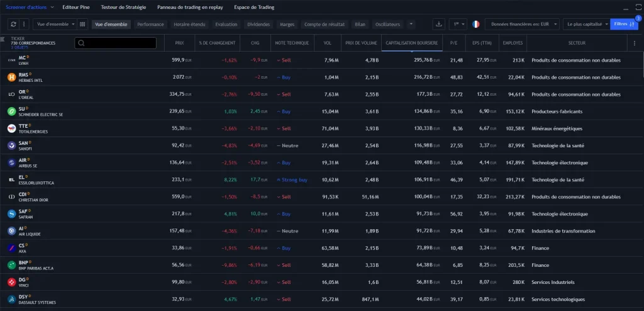The image size is (644, 311).
Task: Select the Dividendes column tab
Action: coord(258,25)
